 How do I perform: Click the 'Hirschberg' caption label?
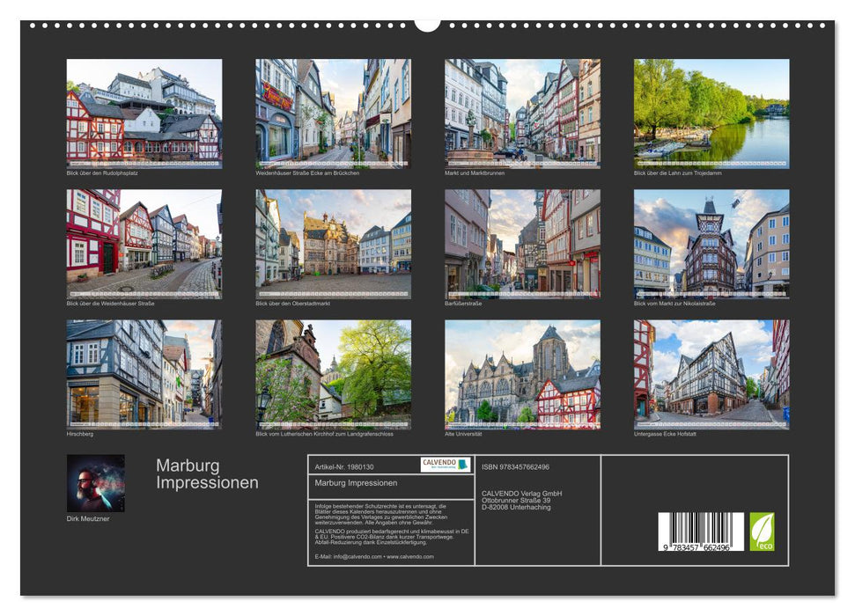[78, 433]
